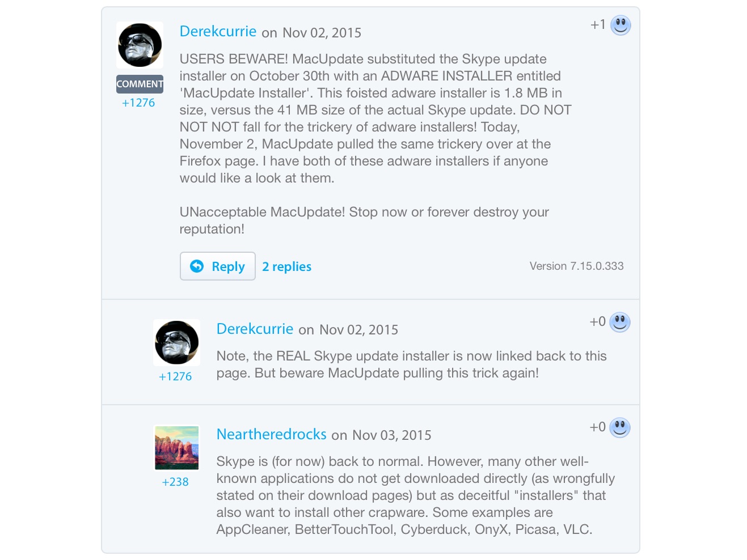Visit the Neartheredrocks profile link
This screenshot has width=747, height=560.
(271, 434)
